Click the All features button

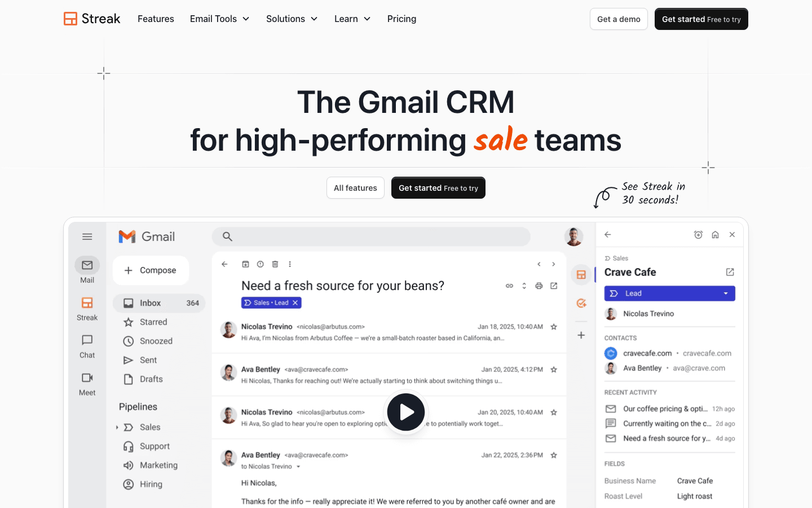click(x=355, y=188)
